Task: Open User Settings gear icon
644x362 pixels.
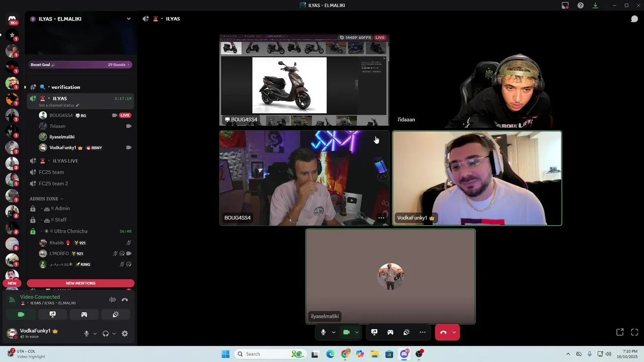Action: tap(125, 333)
